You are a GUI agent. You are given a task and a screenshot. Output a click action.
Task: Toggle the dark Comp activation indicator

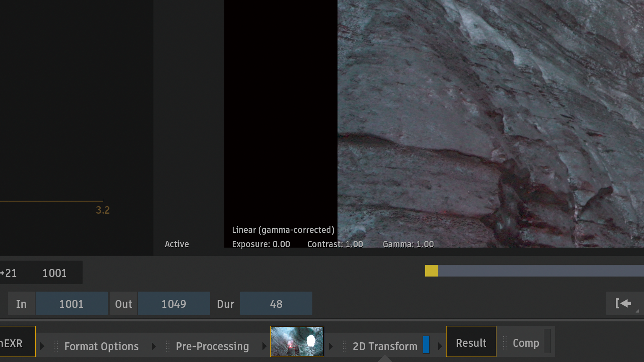coord(547,341)
